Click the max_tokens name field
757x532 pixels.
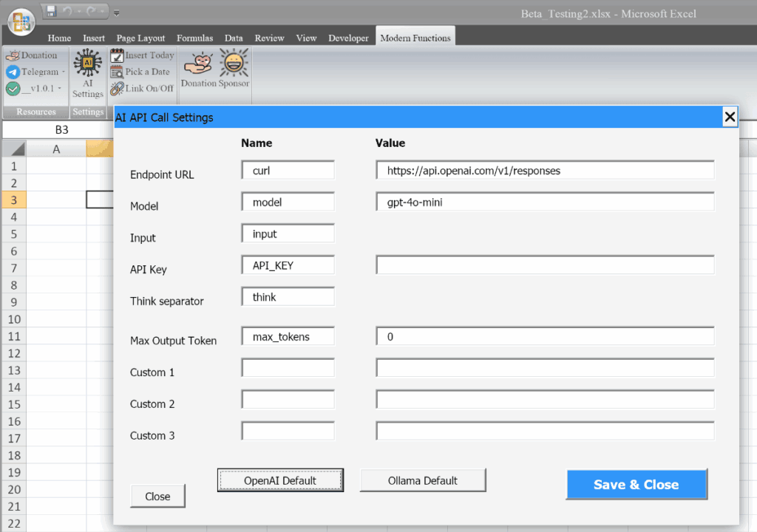coord(288,336)
